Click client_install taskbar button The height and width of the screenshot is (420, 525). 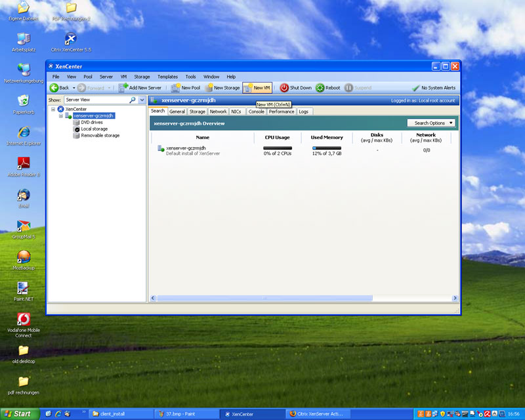click(122, 414)
